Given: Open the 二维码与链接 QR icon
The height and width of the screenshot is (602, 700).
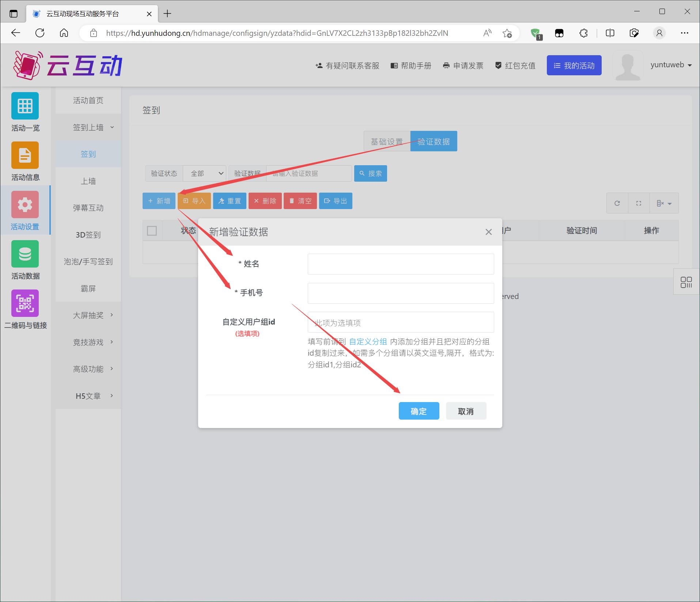Looking at the screenshot, I should pyautogui.click(x=25, y=303).
